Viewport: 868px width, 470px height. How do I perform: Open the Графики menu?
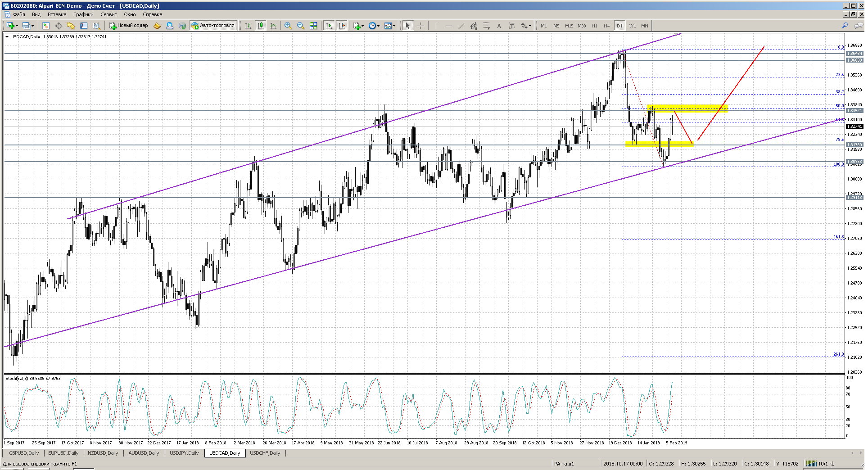pyautogui.click(x=83, y=14)
